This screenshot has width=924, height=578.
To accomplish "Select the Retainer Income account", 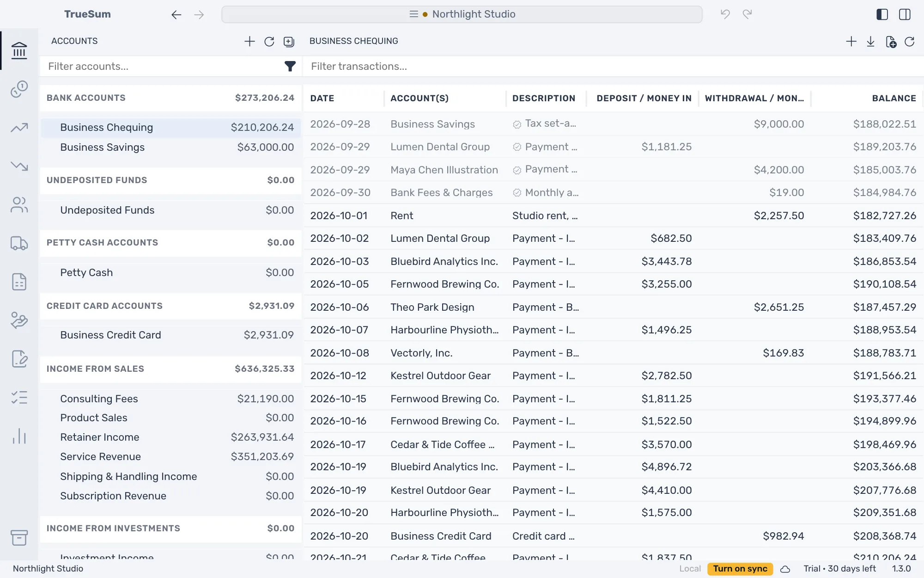I will tap(170, 437).
